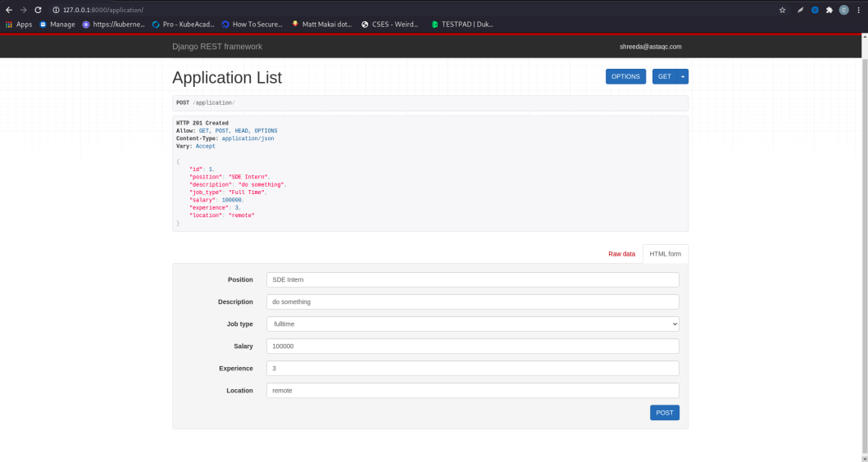The height and width of the screenshot is (462, 868).
Task: Click the site information icon in address bar
Action: (56, 10)
